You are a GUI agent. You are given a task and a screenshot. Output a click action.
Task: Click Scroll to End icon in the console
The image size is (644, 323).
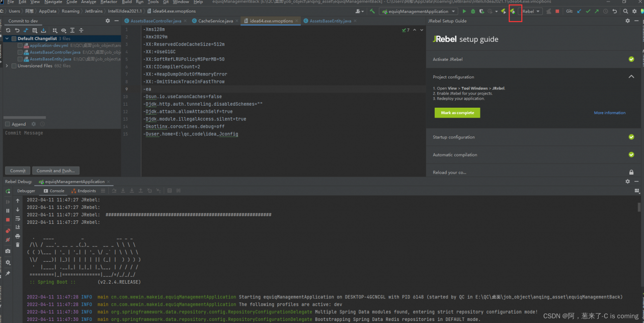(18, 227)
